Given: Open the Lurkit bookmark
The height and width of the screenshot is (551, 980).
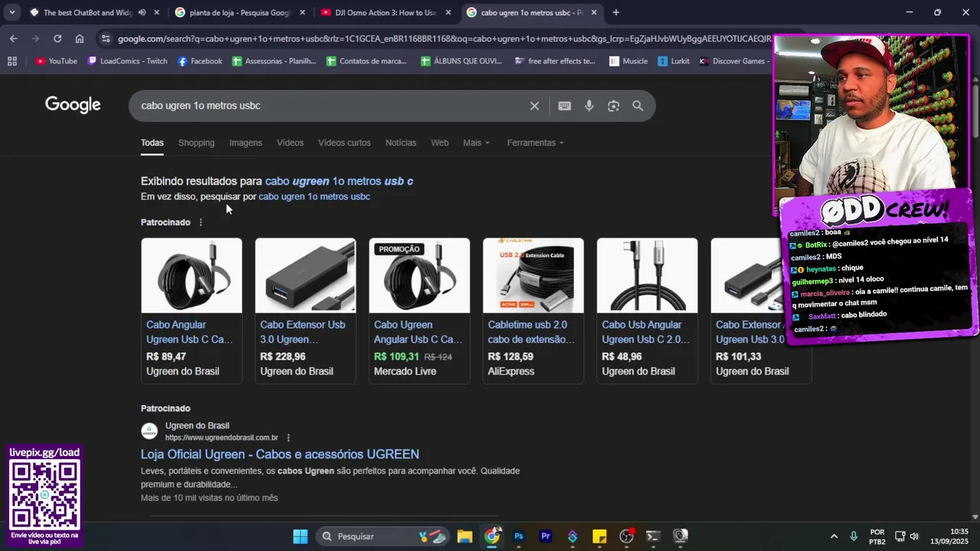Looking at the screenshot, I should point(673,61).
